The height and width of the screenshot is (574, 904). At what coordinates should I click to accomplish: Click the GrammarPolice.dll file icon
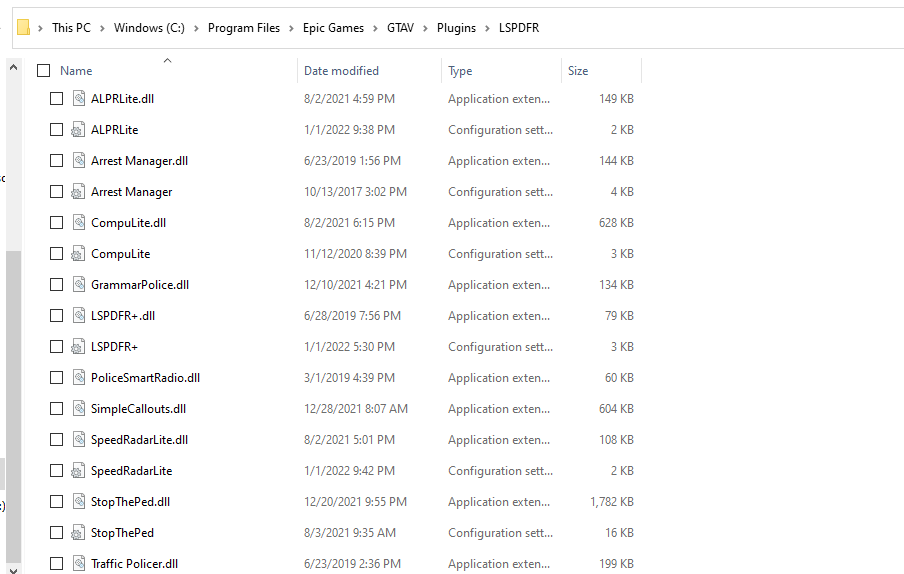click(79, 285)
